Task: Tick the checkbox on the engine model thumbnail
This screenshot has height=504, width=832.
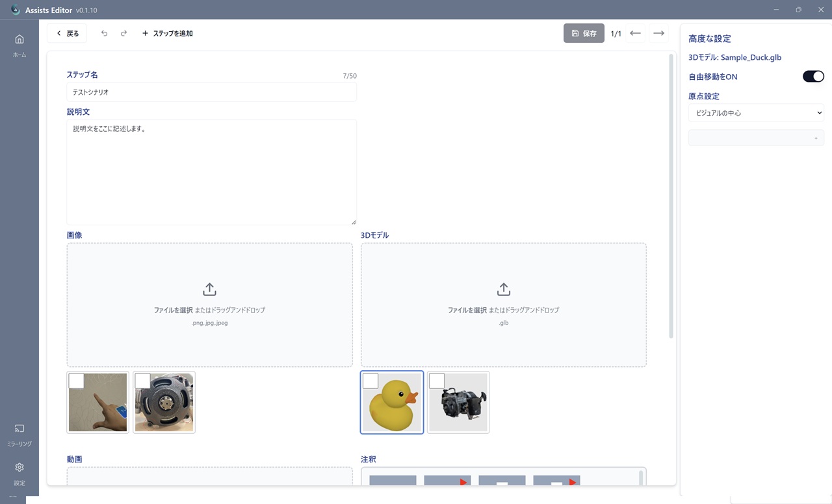Action: click(x=437, y=381)
